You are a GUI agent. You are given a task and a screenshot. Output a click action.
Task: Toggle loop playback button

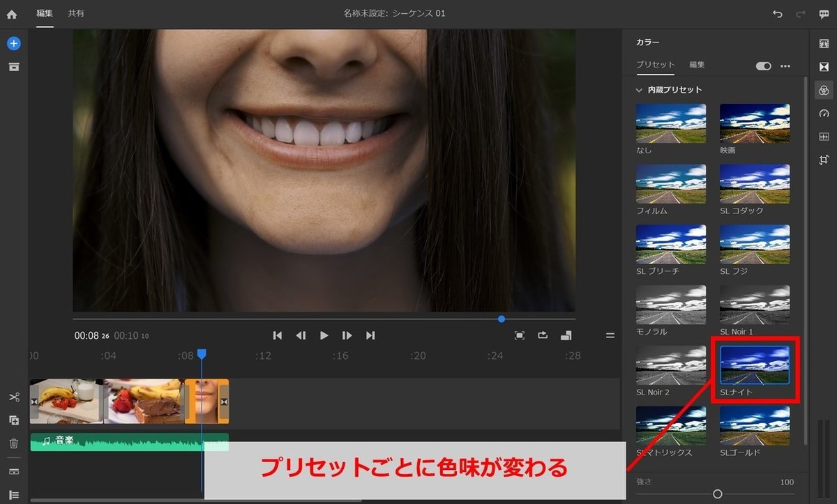coord(543,335)
